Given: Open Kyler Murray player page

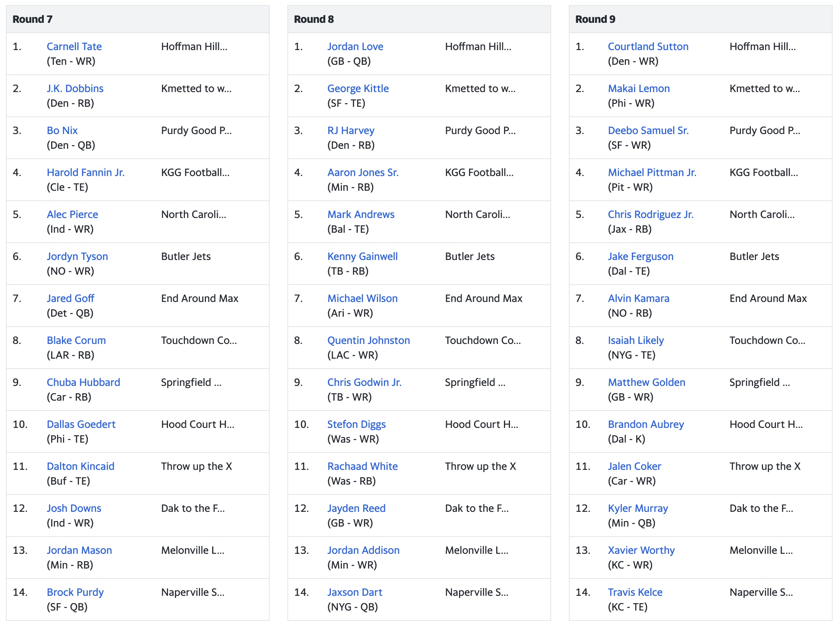Looking at the screenshot, I should [638, 508].
